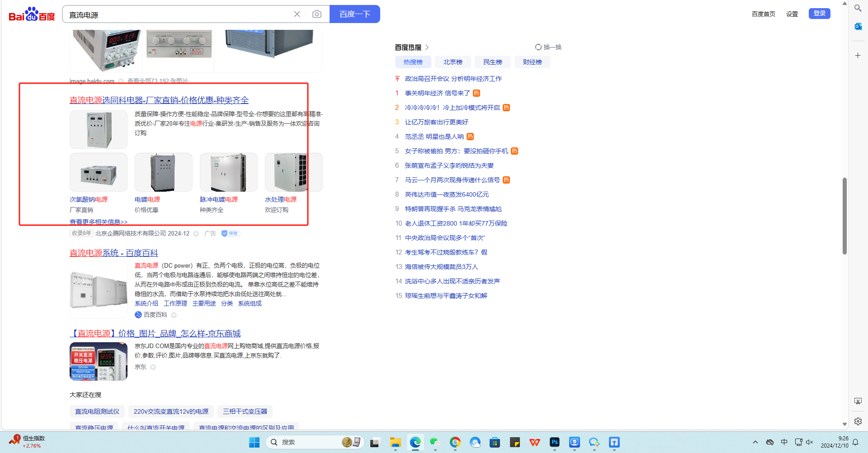The height and width of the screenshot is (453, 868).
Task: Switch to Microsoft Edge on the taskbar
Action: 415,442
